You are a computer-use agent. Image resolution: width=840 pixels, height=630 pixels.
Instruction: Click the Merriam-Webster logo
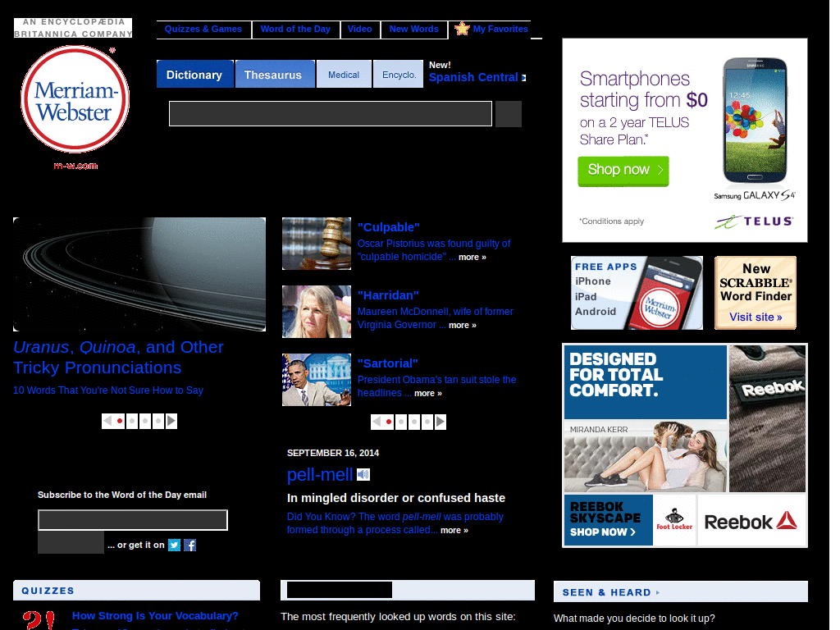(x=75, y=99)
